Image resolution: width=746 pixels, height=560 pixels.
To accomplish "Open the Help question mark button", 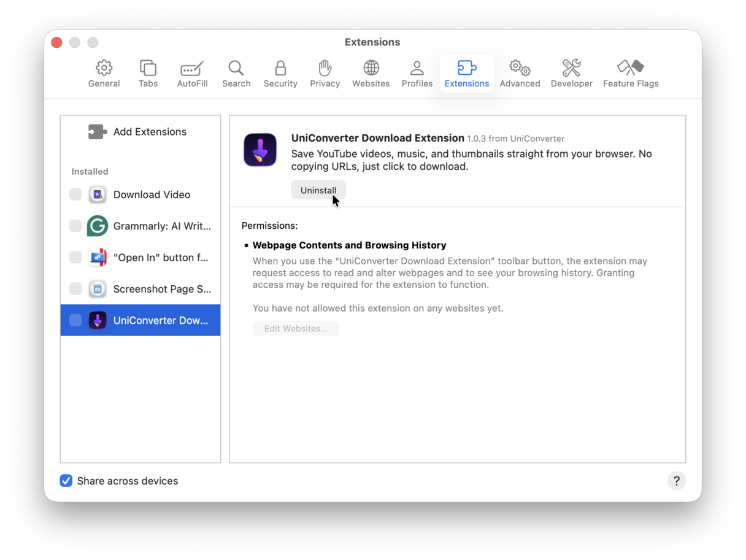I will 676,481.
